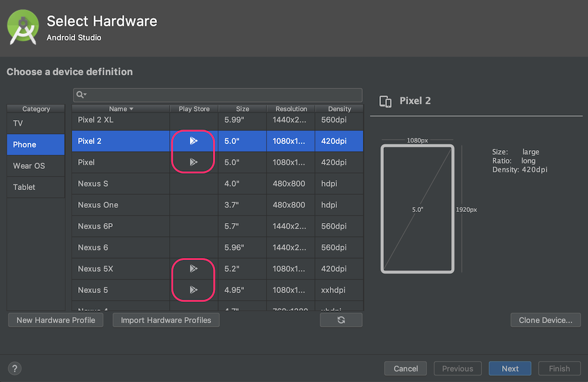Click the refresh icon button
Image resolution: width=588 pixels, height=382 pixels.
tap(341, 320)
